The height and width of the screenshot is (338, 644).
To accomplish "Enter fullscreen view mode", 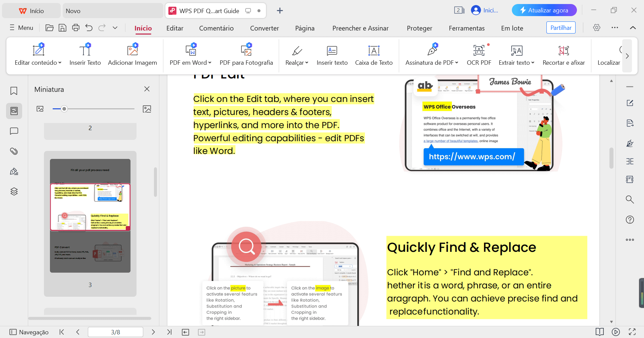I will pyautogui.click(x=632, y=332).
